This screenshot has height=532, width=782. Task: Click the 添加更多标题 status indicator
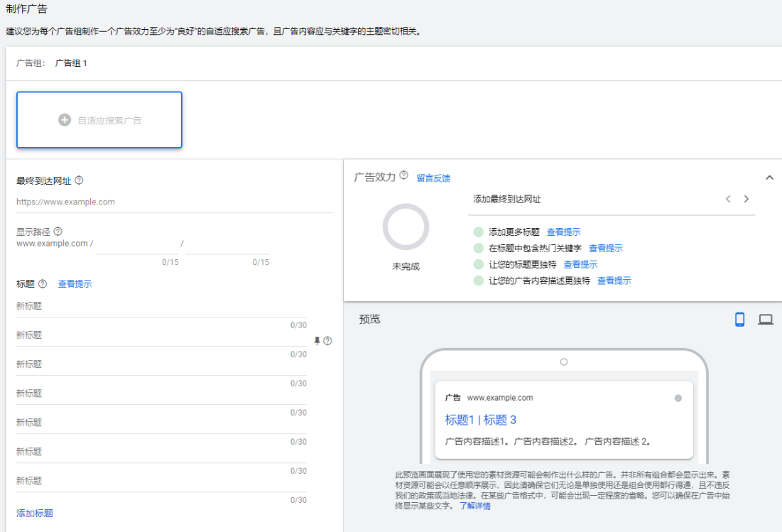click(x=478, y=232)
